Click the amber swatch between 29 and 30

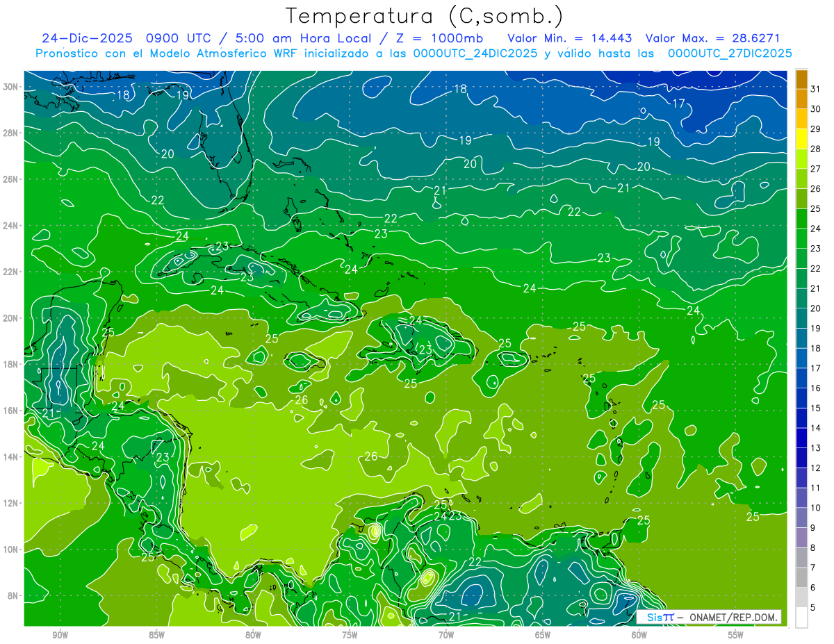pos(801,119)
